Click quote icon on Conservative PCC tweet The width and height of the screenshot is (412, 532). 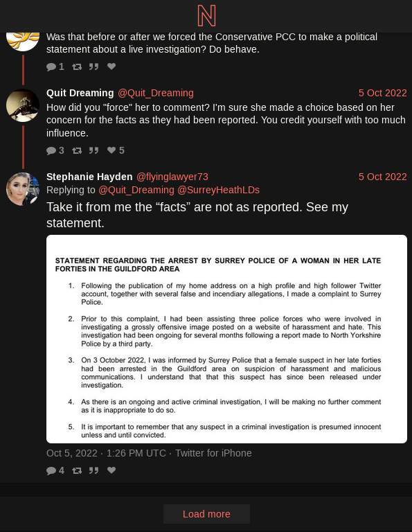[x=94, y=66]
